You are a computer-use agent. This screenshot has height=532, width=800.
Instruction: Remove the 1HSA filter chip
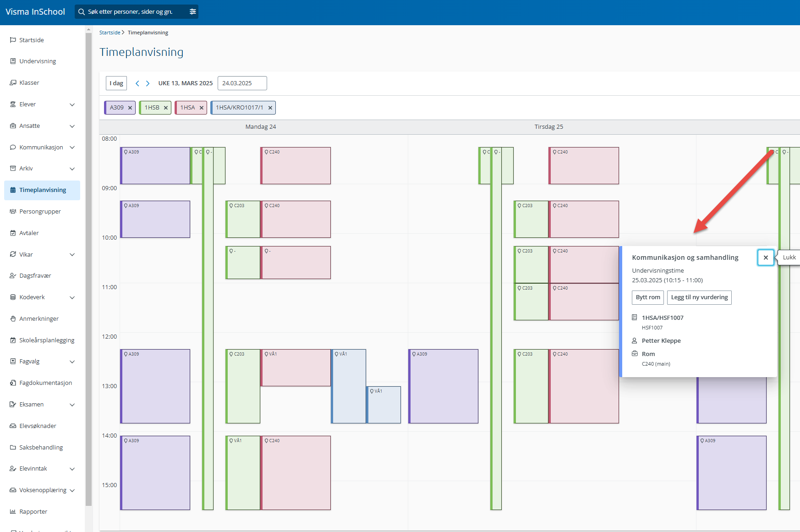[x=201, y=108]
